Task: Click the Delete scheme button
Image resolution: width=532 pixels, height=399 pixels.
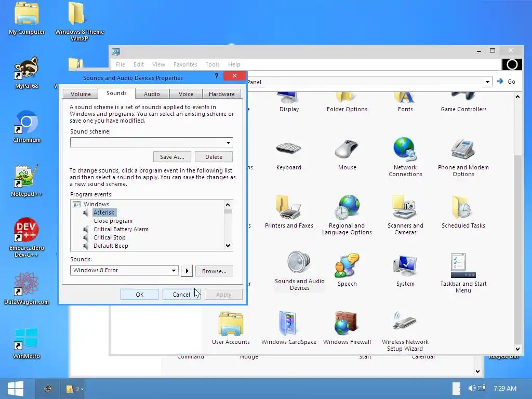Action: tap(214, 157)
